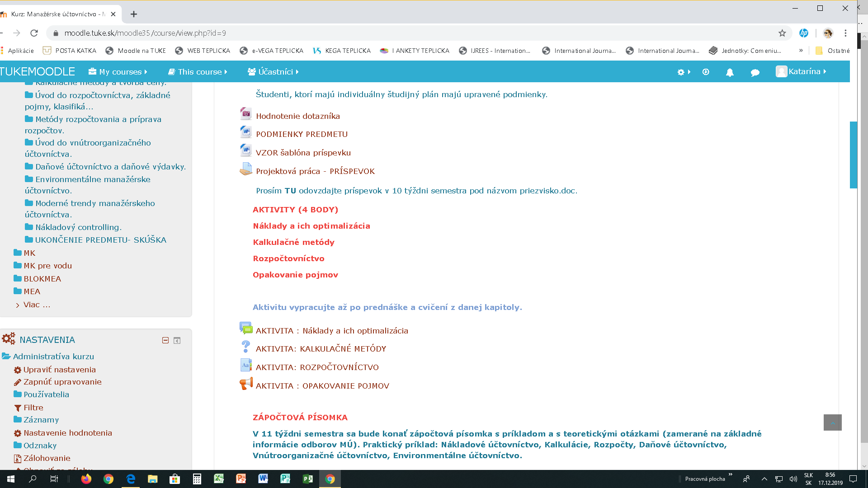
Task: Open the KEGA TEPLICKA bookmark
Action: click(341, 51)
